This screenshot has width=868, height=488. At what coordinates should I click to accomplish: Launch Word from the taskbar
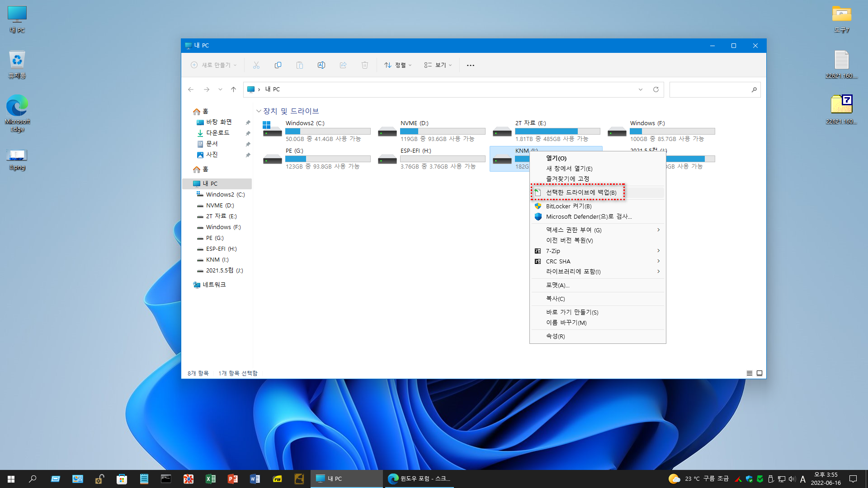255,479
